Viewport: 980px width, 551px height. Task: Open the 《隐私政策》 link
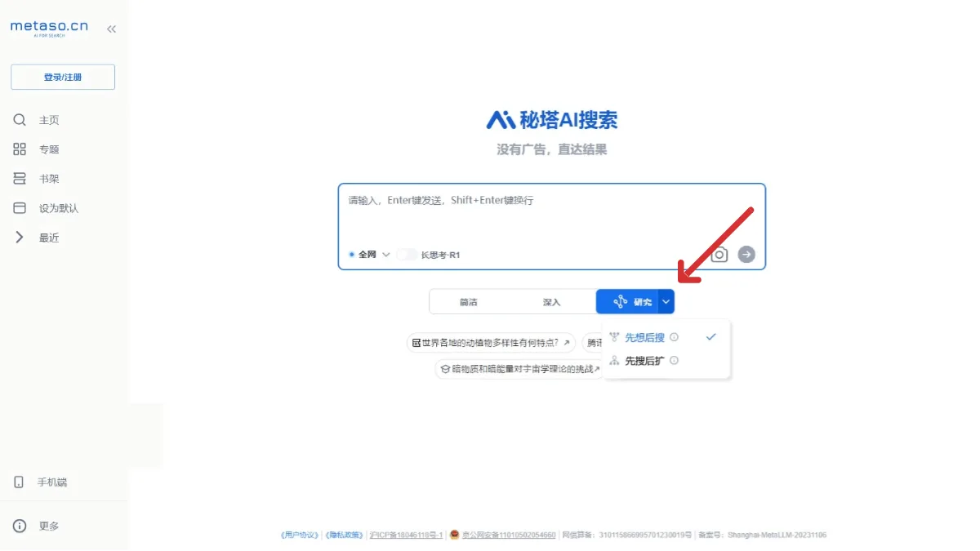344,535
